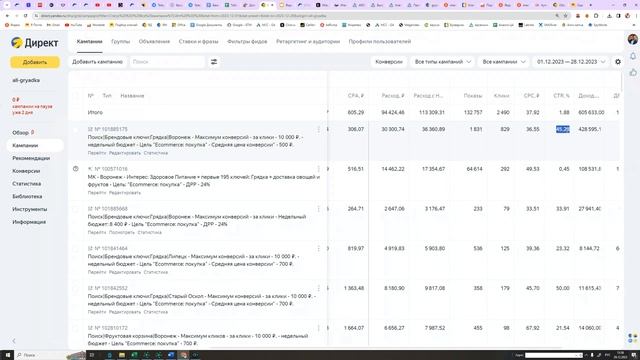Open more-options dots for campaign 101842552
Image resolution: width=640 pixels, height=360 pixels.
tap(319, 288)
